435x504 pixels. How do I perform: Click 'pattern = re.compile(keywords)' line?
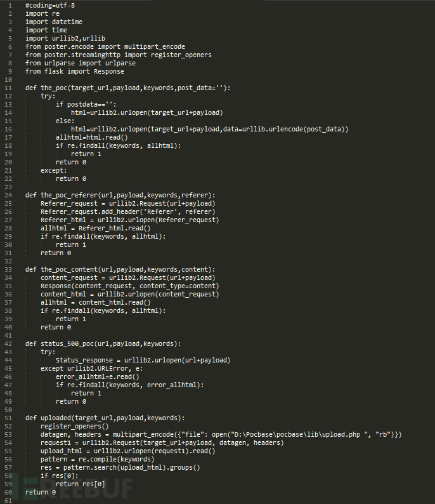point(97,460)
